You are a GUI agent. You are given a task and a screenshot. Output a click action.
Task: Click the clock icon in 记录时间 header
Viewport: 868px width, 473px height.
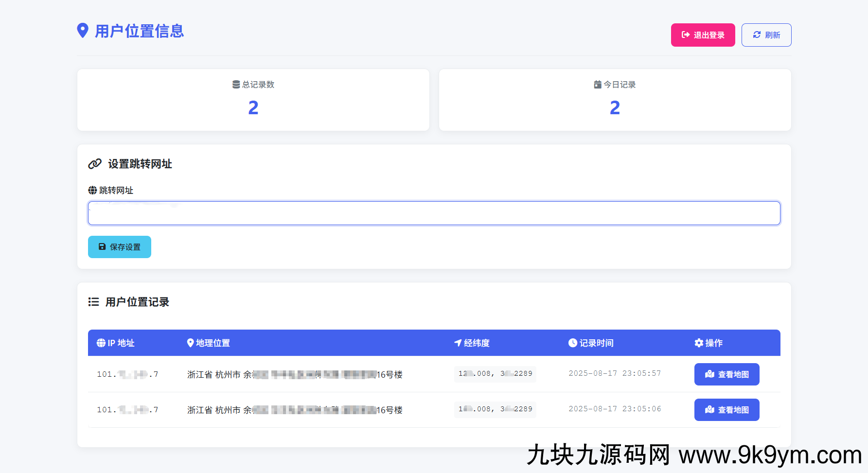(x=573, y=343)
